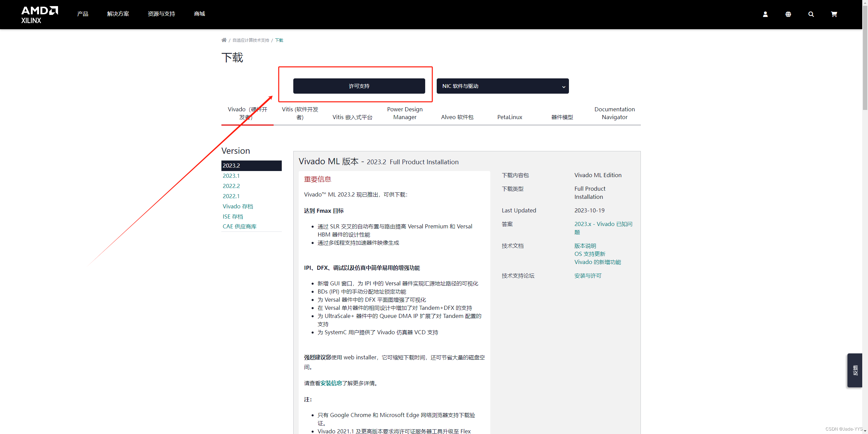Expand NIC 软件与驱动 dropdown
This screenshot has width=868, height=434.
(x=502, y=86)
